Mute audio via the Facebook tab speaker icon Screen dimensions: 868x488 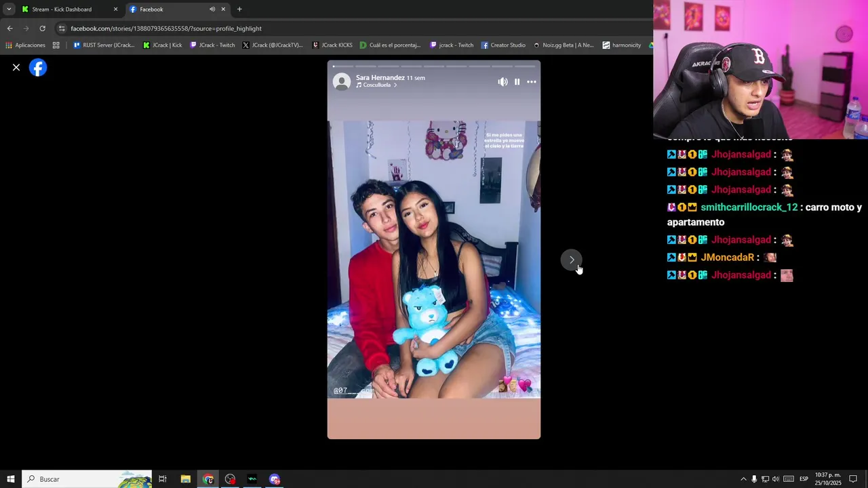pos(212,9)
